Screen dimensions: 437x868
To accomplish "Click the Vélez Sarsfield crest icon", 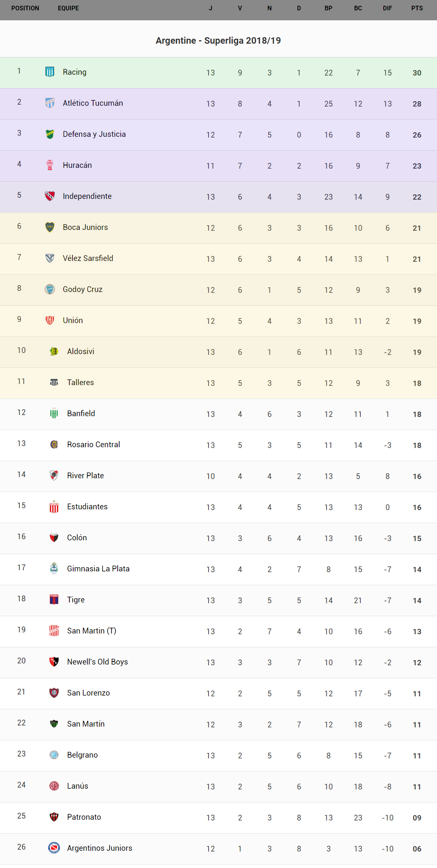I will tap(50, 258).
